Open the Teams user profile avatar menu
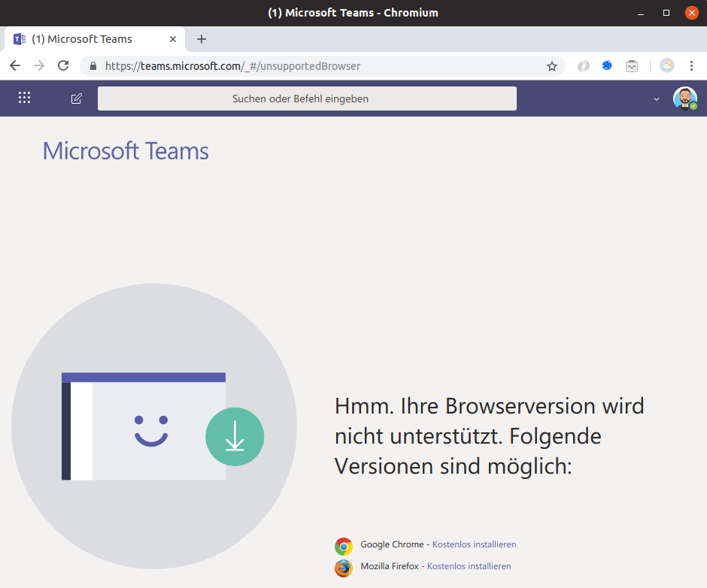Image resolution: width=707 pixels, height=588 pixels. pos(684,98)
